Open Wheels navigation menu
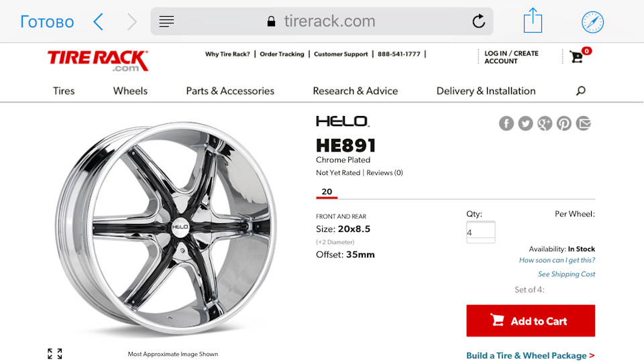644x362 pixels. pos(130,91)
